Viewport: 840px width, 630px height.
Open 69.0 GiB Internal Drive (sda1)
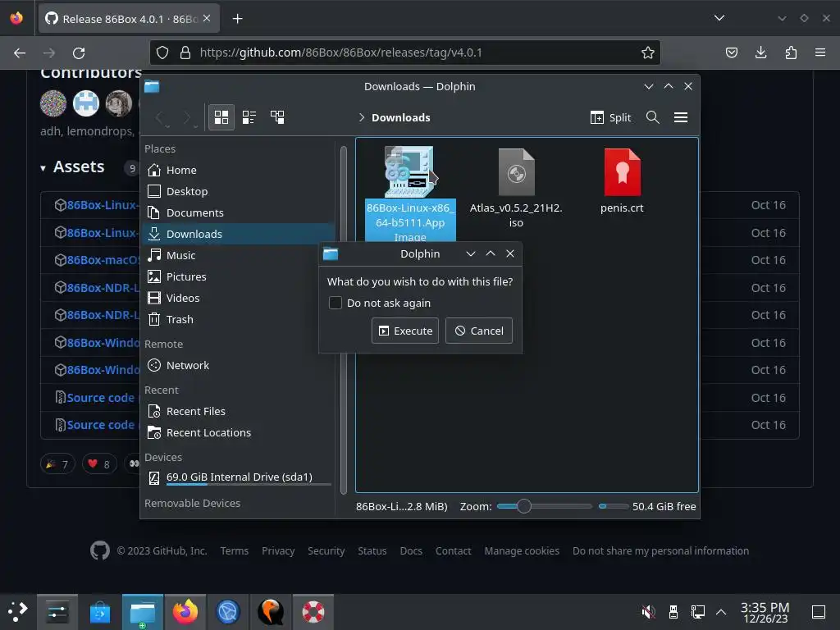click(x=239, y=477)
